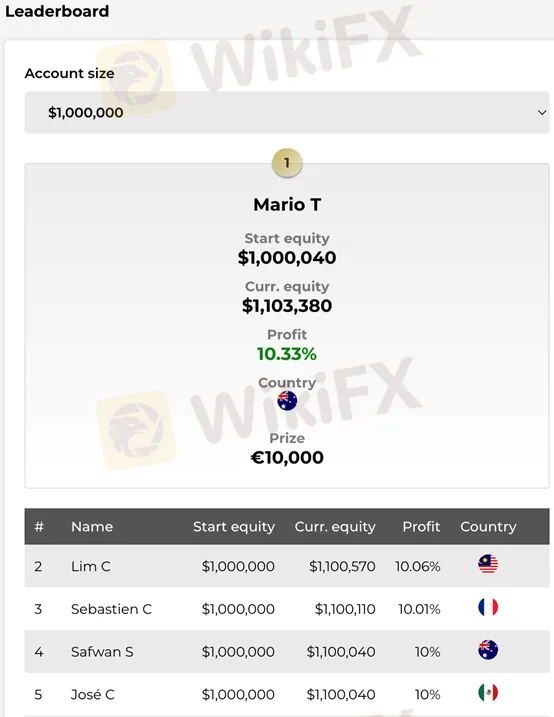Click Lim C's Malaysia flag
This screenshot has width=554, height=717.
click(x=488, y=564)
